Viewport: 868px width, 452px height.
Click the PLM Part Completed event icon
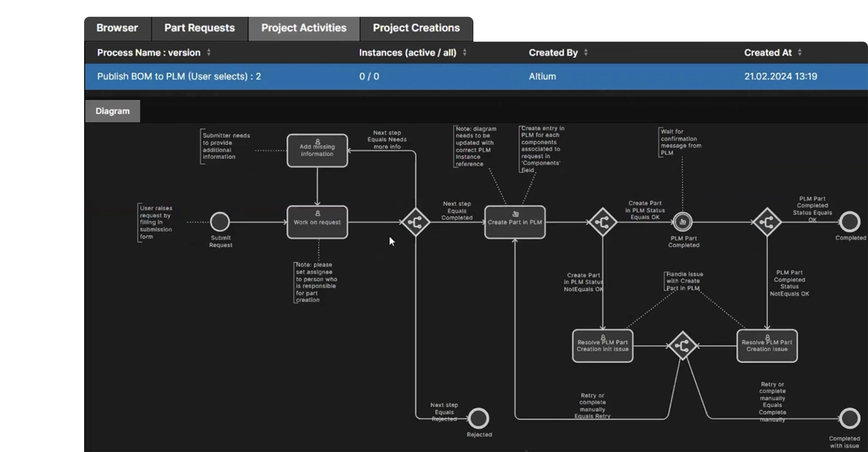(x=683, y=222)
